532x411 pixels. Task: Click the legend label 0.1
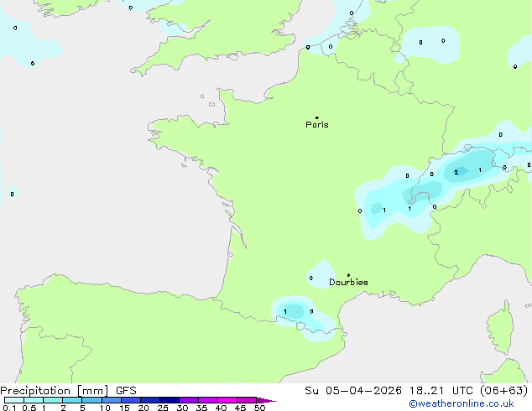(x=9, y=408)
